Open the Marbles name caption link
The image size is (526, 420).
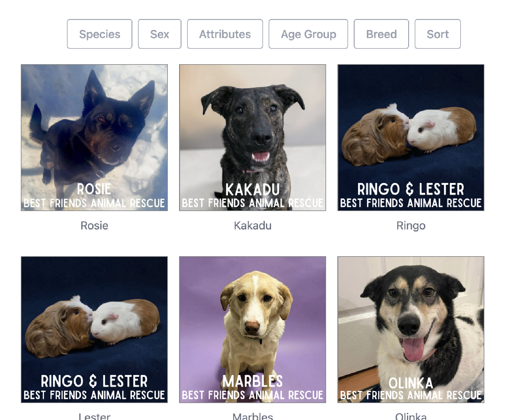[253, 416]
